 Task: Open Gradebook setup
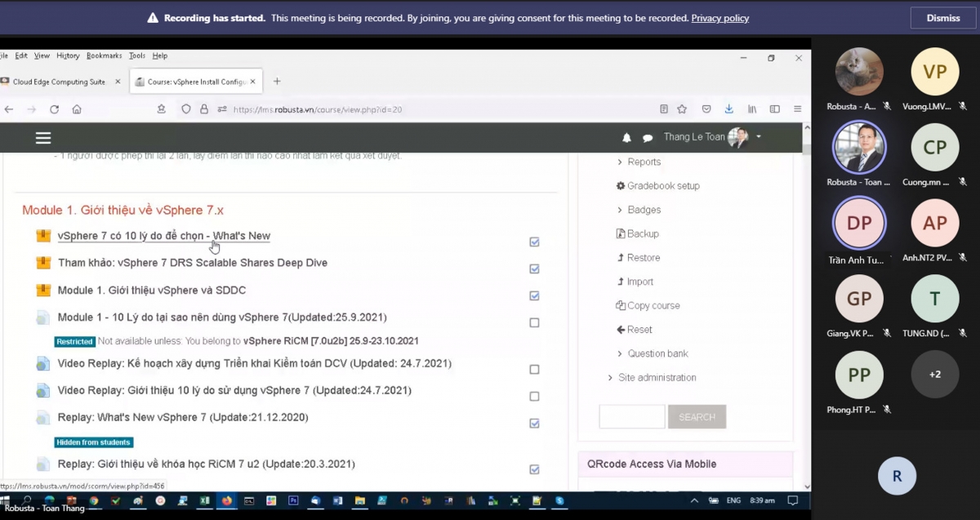point(658,185)
